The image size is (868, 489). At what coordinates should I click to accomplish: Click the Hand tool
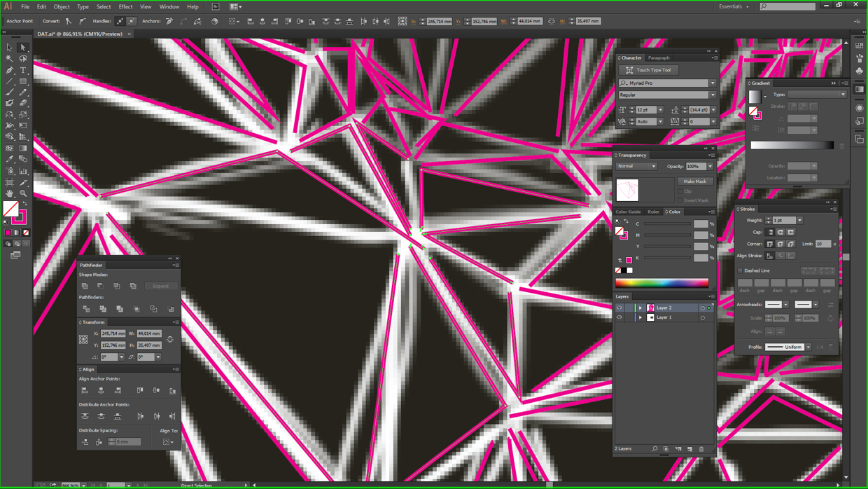10,193
